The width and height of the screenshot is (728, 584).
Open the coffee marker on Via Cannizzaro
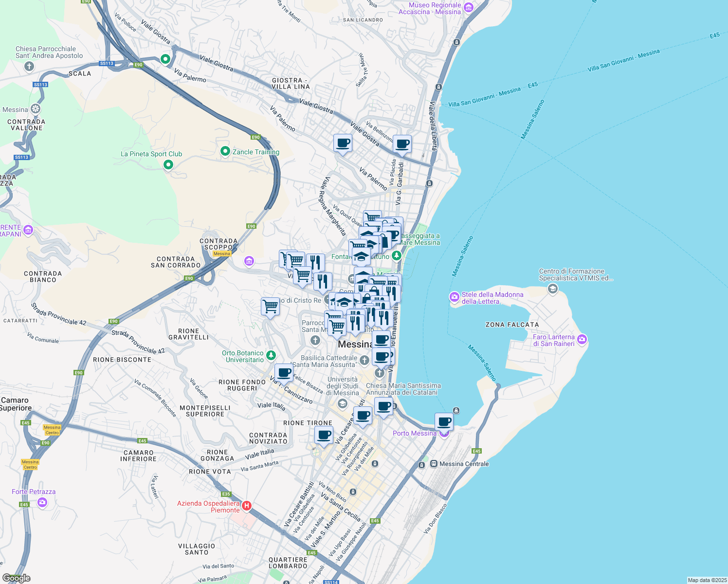284,374
